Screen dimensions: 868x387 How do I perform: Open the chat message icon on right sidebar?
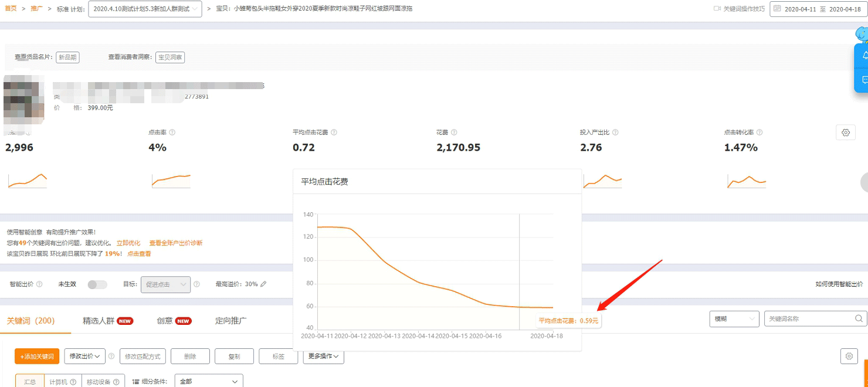click(x=864, y=80)
